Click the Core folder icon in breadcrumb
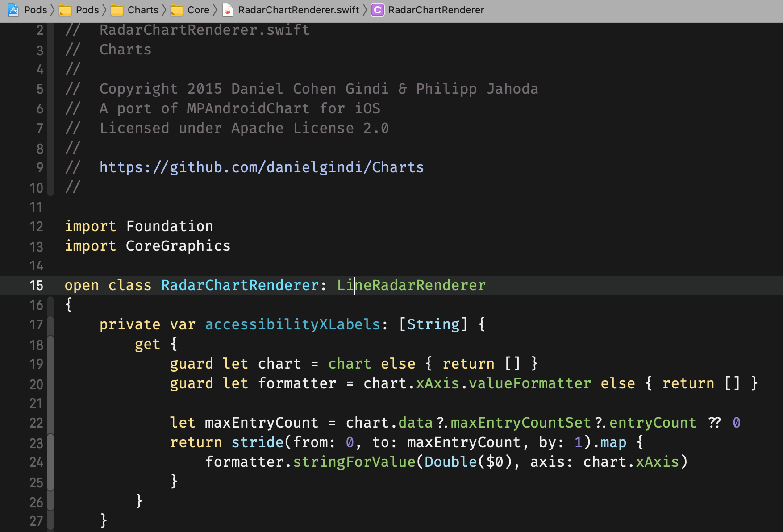 pyautogui.click(x=177, y=10)
